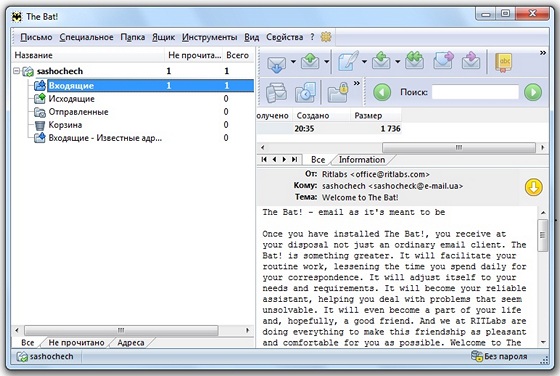Click the green search backward arrow button

(x=382, y=92)
